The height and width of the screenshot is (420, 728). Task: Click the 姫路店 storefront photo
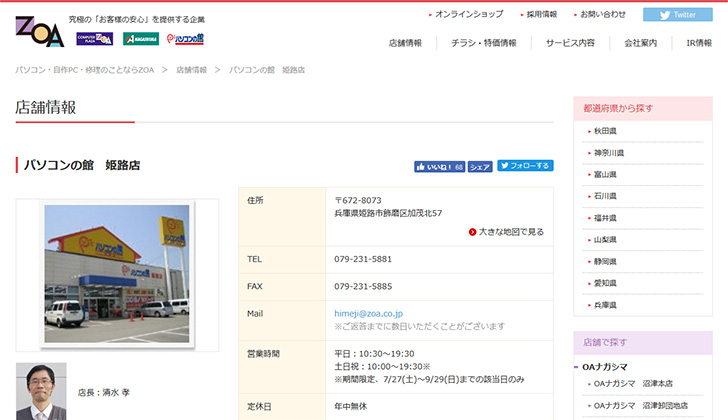coord(117,274)
